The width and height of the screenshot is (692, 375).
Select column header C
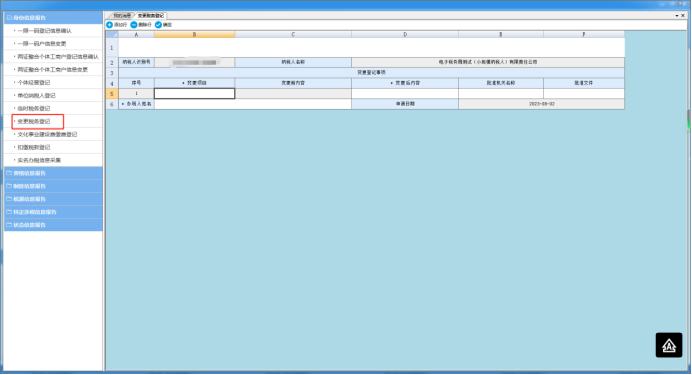tap(293, 34)
